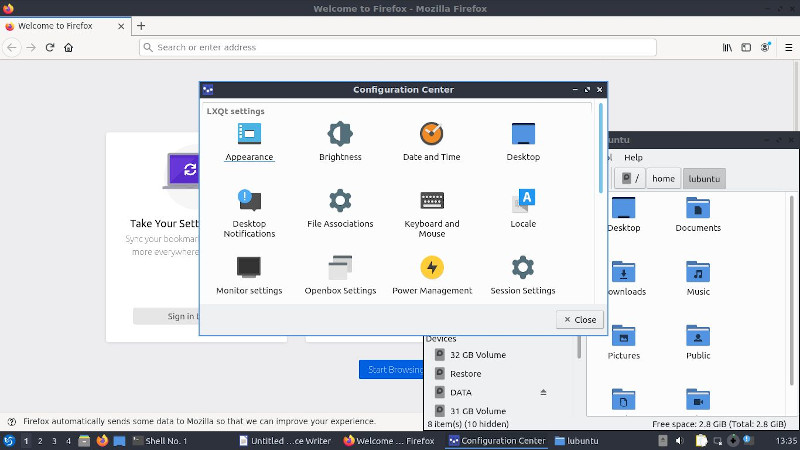Select Documents folder in file manager
This screenshot has width=800, height=450.
tap(698, 214)
